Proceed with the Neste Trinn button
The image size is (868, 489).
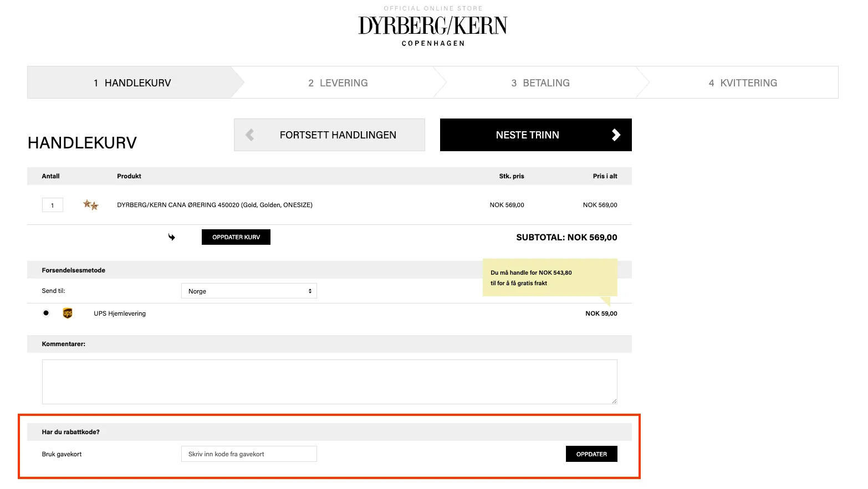[x=536, y=135]
